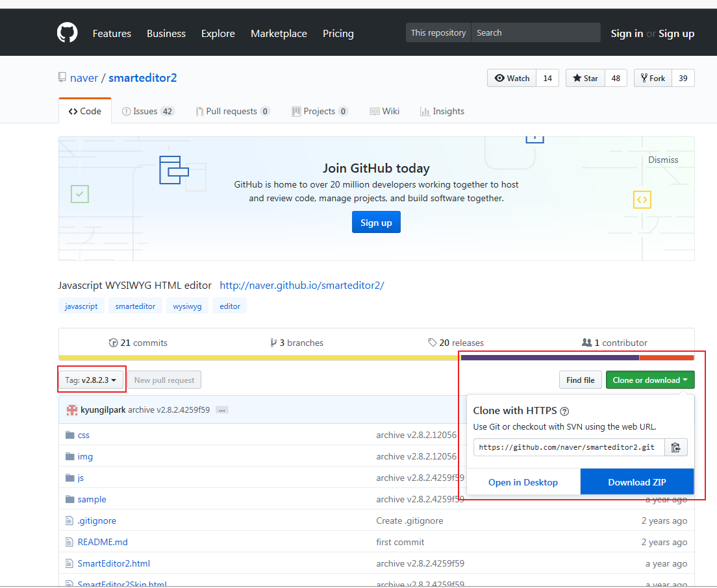Click This repository search scope label

coord(438,33)
